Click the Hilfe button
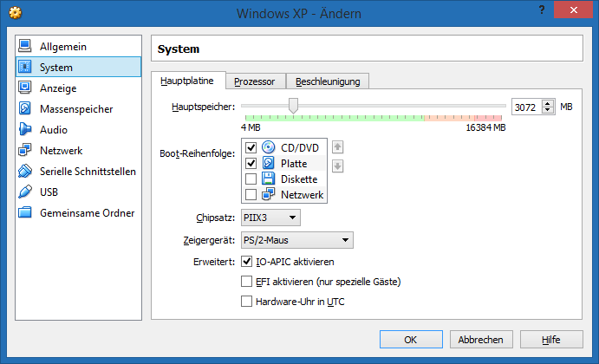The width and height of the screenshot is (599, 364). click(x=551, y=339)
